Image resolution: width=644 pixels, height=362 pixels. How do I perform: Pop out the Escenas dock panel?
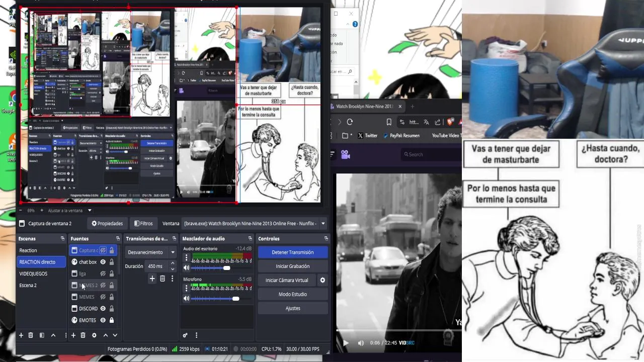pyautogui.click(x=62, y=239)
